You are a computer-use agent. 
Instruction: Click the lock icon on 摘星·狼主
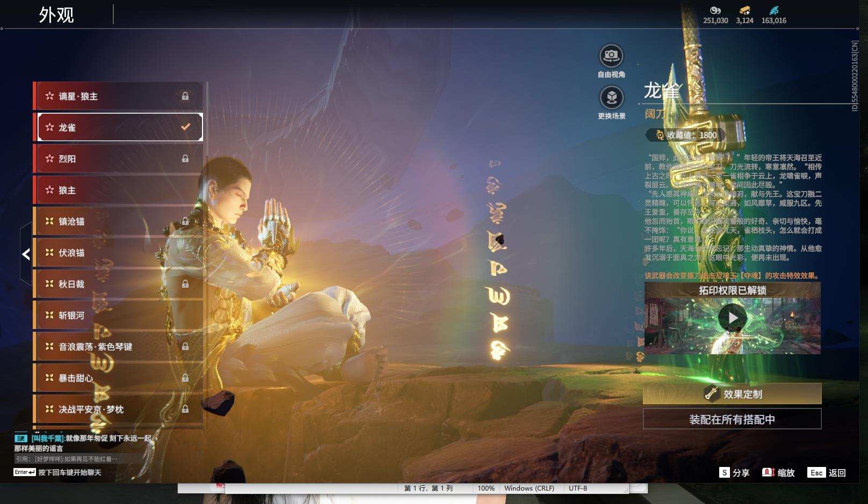tap(185, 96)
